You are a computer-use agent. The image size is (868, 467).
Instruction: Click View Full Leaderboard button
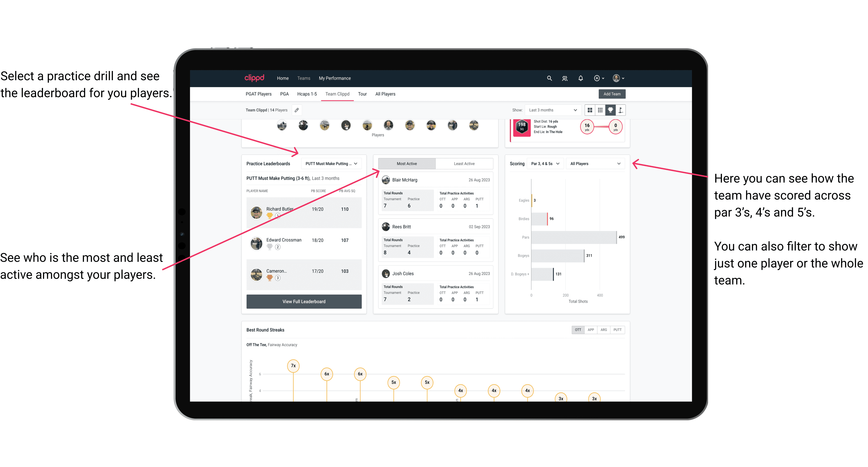(x=304, y=302)
